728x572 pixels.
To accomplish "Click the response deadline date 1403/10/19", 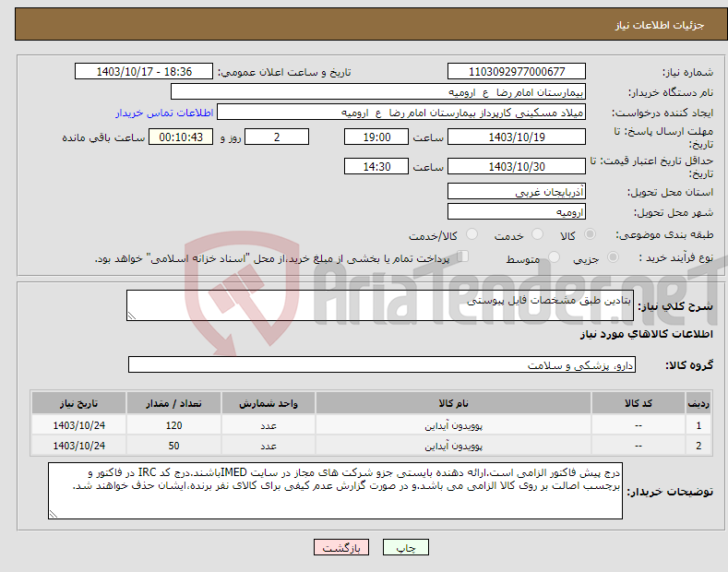I will (x=517, y=137).
